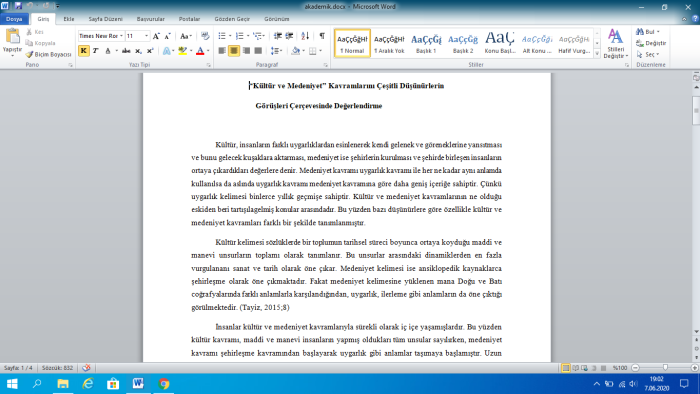700x394 pixels.
Task: Switch to full screen reading view
Action: [x=575, y=368]
